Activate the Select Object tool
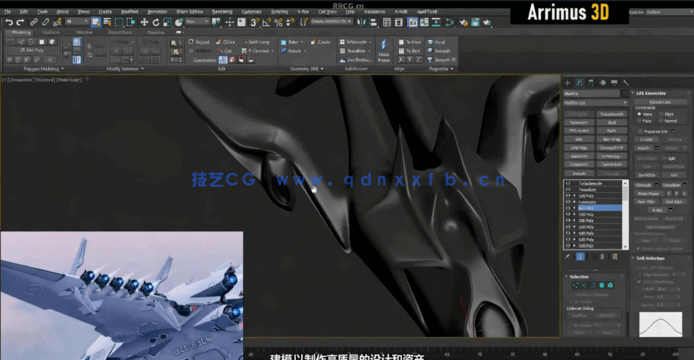Screen dimensions: 694x360 [96, 22]
